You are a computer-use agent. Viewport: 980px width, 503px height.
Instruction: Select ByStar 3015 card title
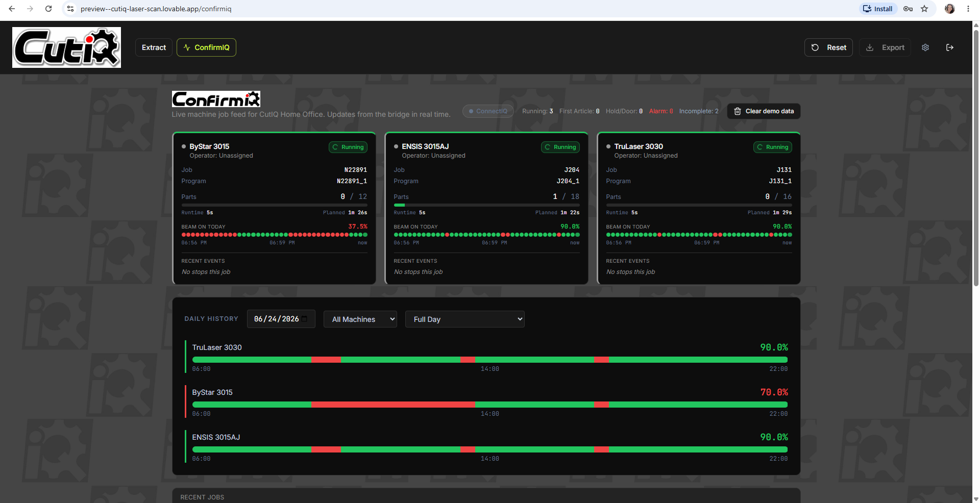click(209, 146)
